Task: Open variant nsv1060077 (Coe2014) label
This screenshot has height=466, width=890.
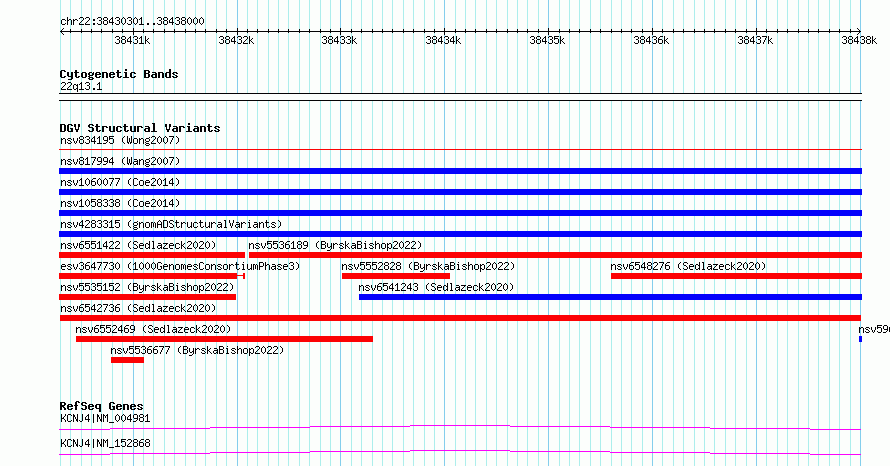Action: click(120, 182)
